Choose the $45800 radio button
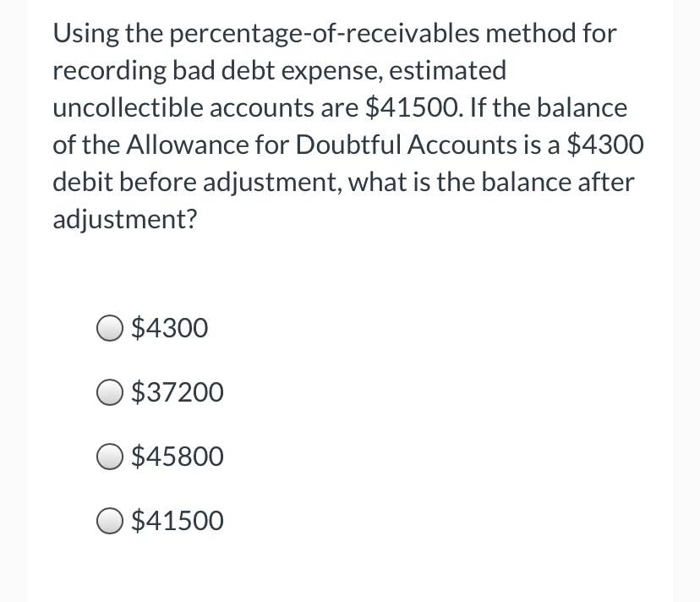 (109, 457)
